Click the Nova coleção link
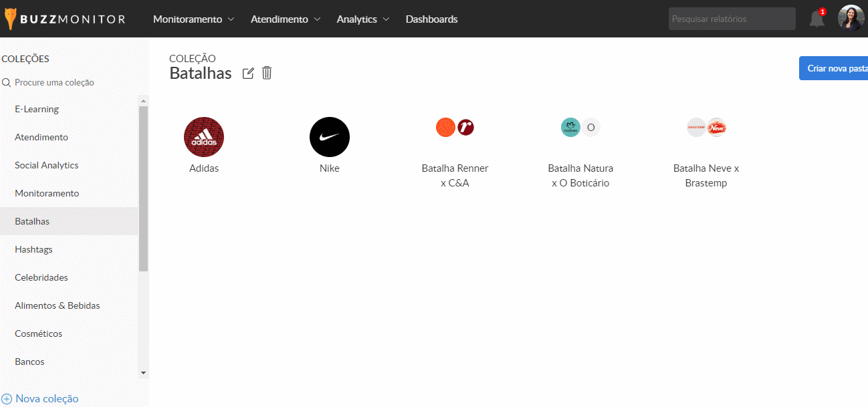Screen dimensions: 868x407 click(46, 399)
